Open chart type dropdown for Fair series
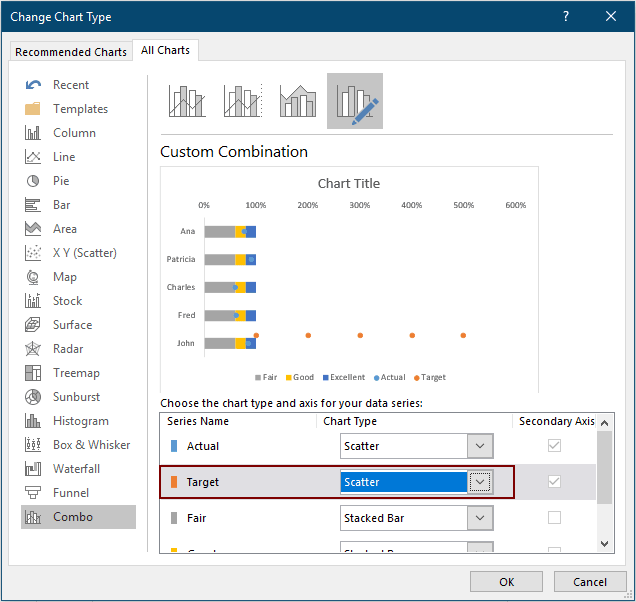Image resolution: width=636 pixels, height=602 pixels. pyautogui.click(x=481, y=518)
